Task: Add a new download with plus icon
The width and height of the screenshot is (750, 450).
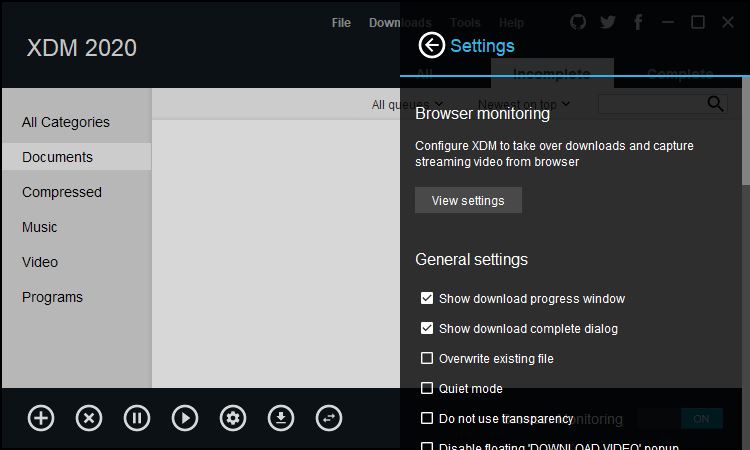Action: click(x=41, y=418)
